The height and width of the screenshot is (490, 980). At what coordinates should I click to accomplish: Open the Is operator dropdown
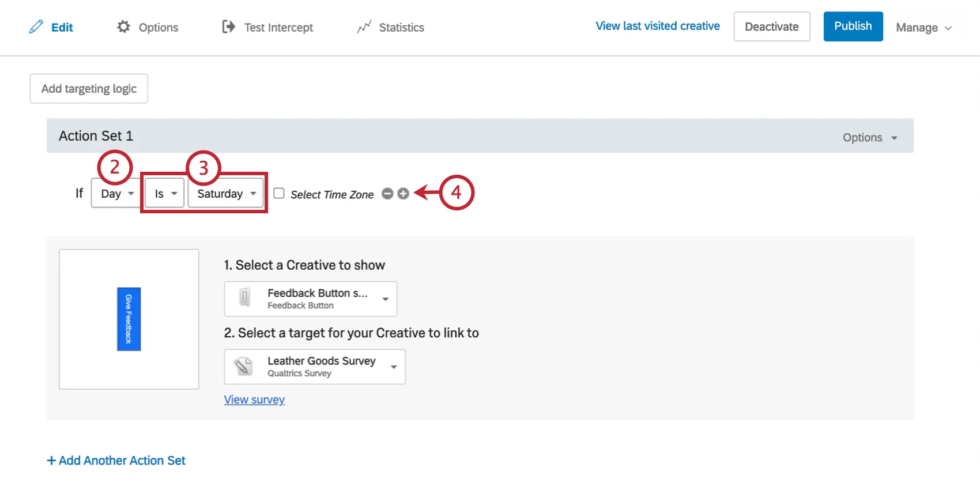click(x=164, y=193)
